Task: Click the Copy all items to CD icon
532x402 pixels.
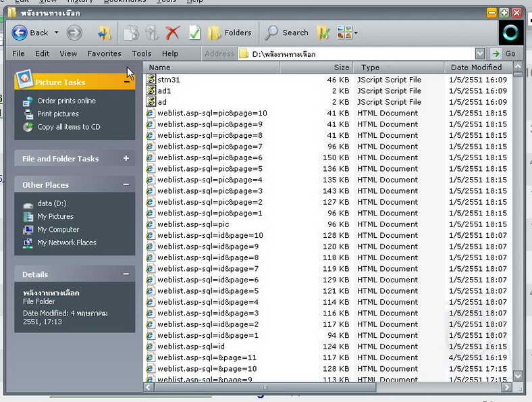Action: pos(28,127)
